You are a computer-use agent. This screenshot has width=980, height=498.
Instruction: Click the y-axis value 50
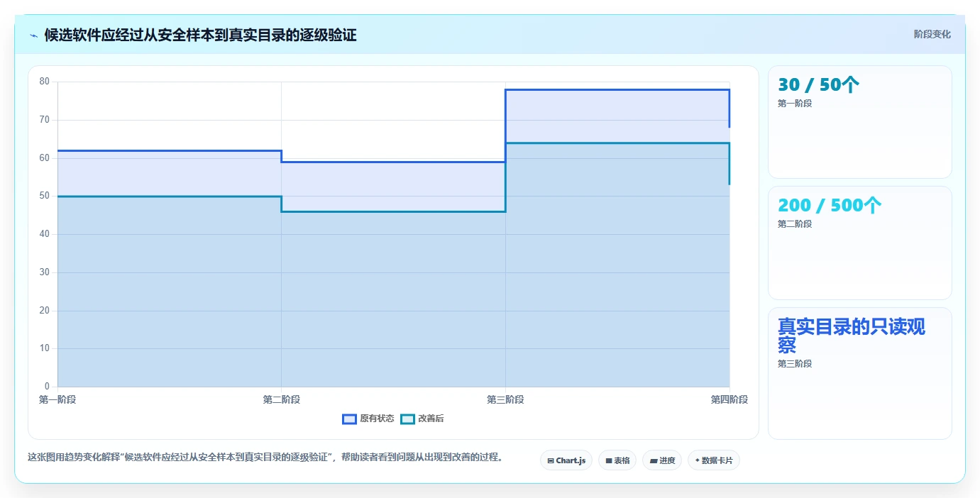tap(45, 196)
